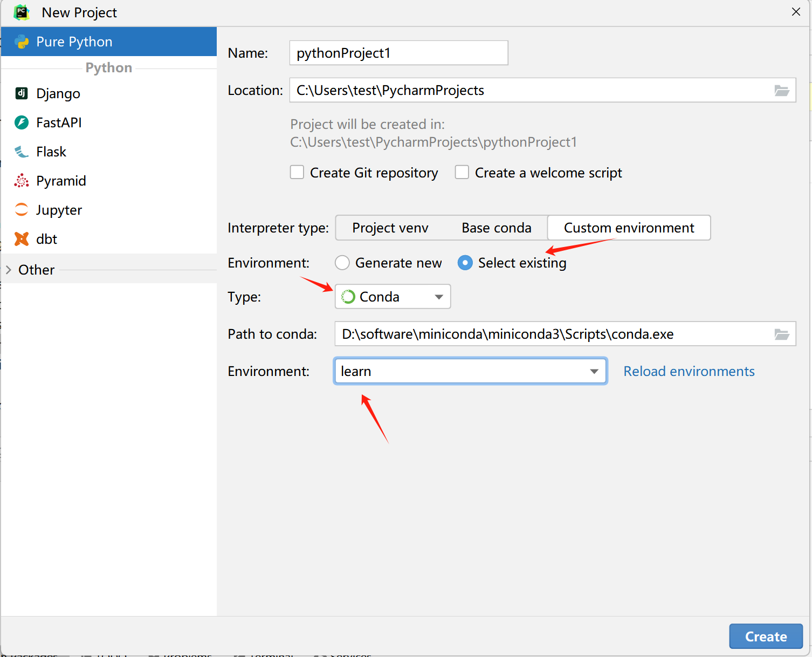Click the Jupyter project type icon
The height and width of the screenshot is (657, 812).
pos(22,210)
